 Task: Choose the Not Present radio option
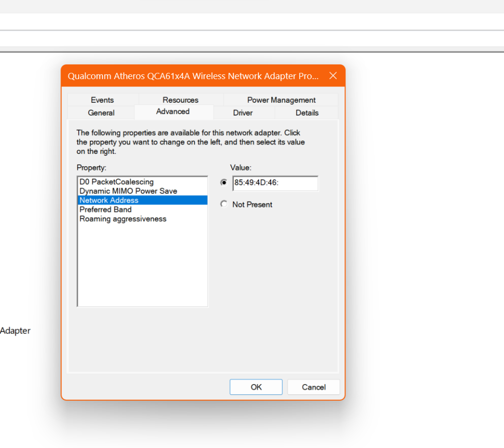pos(224,204)
